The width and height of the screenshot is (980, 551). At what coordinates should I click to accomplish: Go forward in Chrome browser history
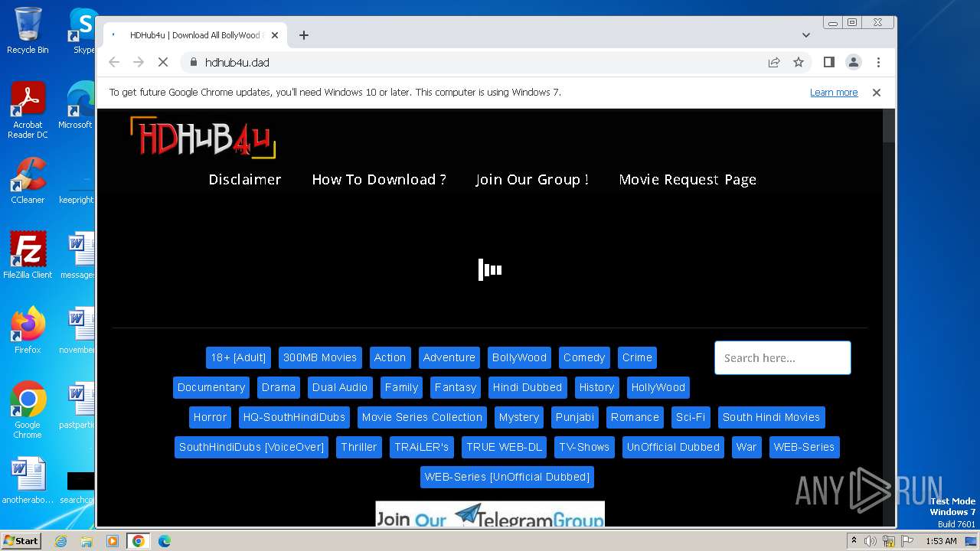(x=139, y=62)
